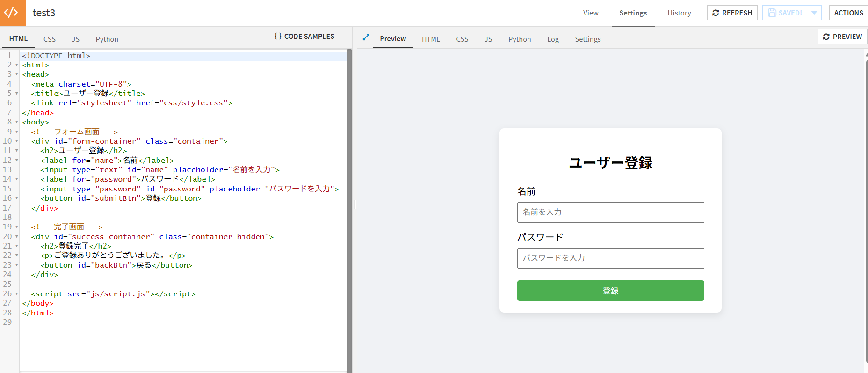Open the History tab in header
Viewport: 868px width, 373px height.
click(x=679, y=13)
